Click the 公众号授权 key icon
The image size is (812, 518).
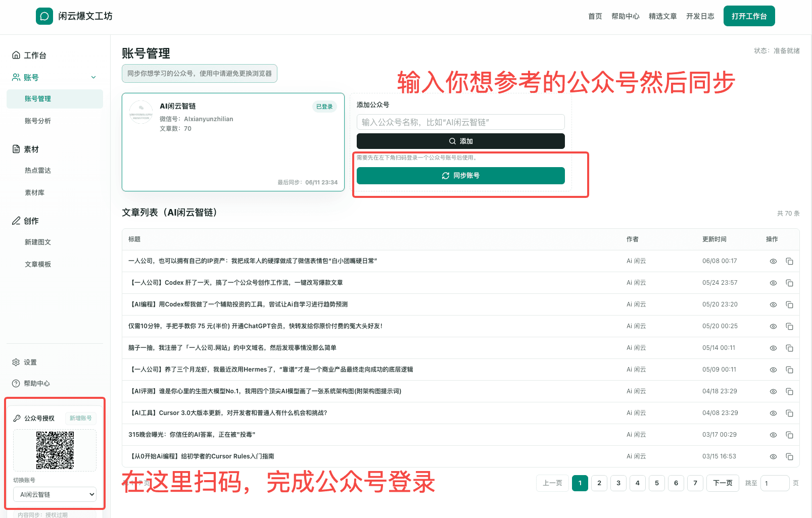tap(17, 418)
